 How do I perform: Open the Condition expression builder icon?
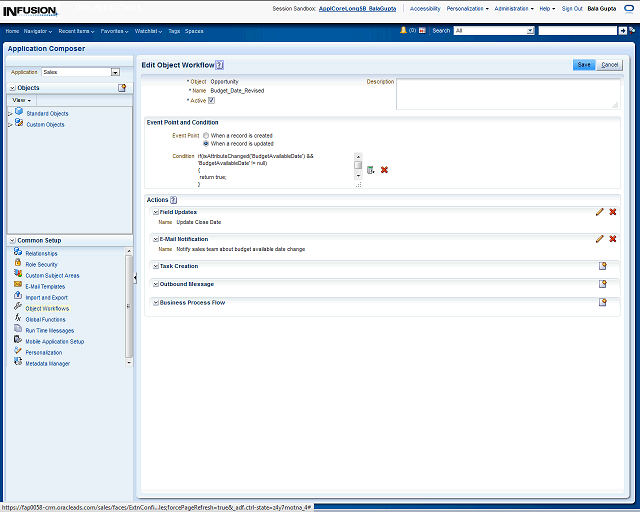coord(370,170)
